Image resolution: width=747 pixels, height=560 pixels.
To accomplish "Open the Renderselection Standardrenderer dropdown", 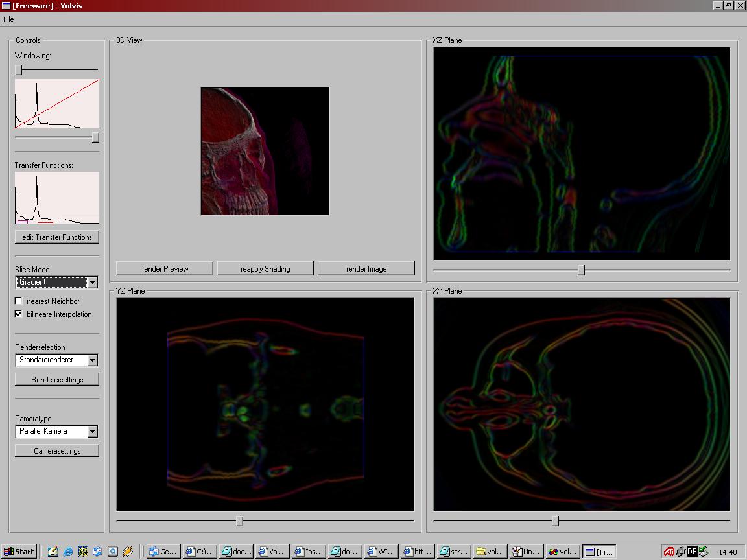I will click(92, 360).
